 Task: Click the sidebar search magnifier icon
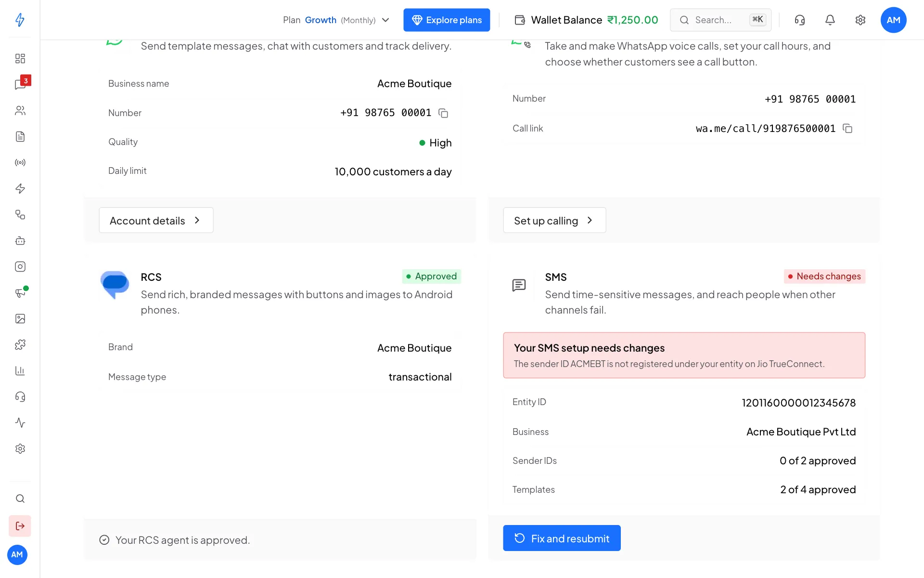point(20,499)
